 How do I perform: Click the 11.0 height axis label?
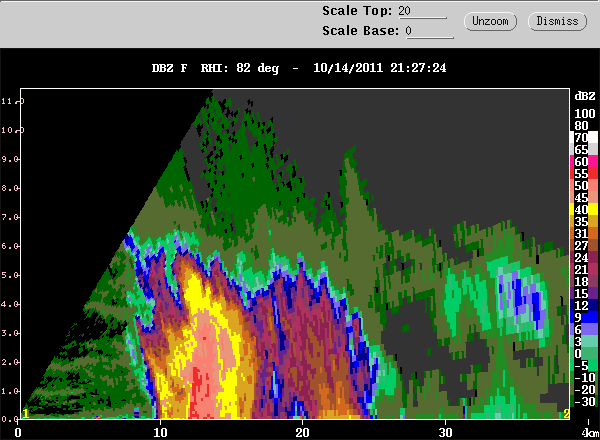(x=10, y=101)
